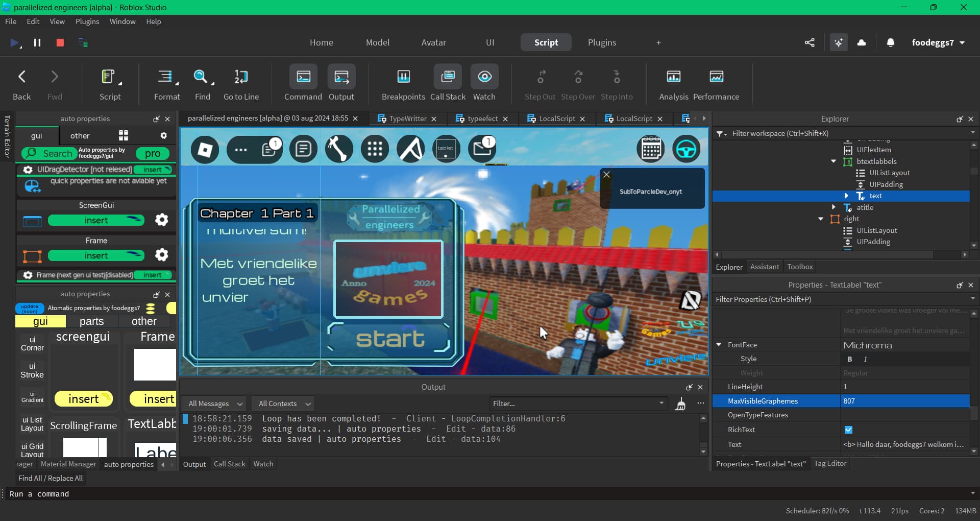Open the Find magnifier tool
This screenshot has width=980, height=521.
(201, 77)
